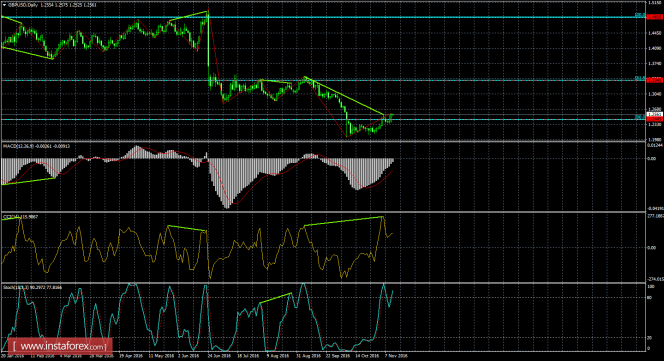
Task: Open the www.instaforex.com watermark link
Action: point(61,347)
